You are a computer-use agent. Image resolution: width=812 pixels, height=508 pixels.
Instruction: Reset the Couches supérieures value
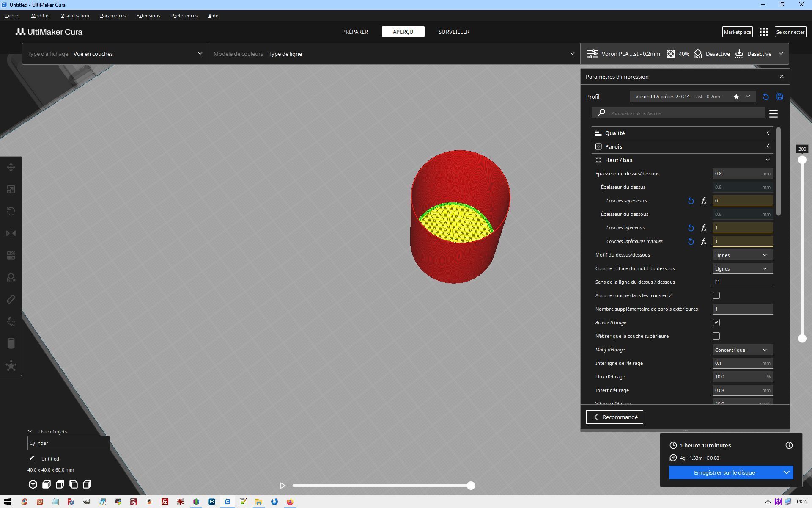(691, 201)
